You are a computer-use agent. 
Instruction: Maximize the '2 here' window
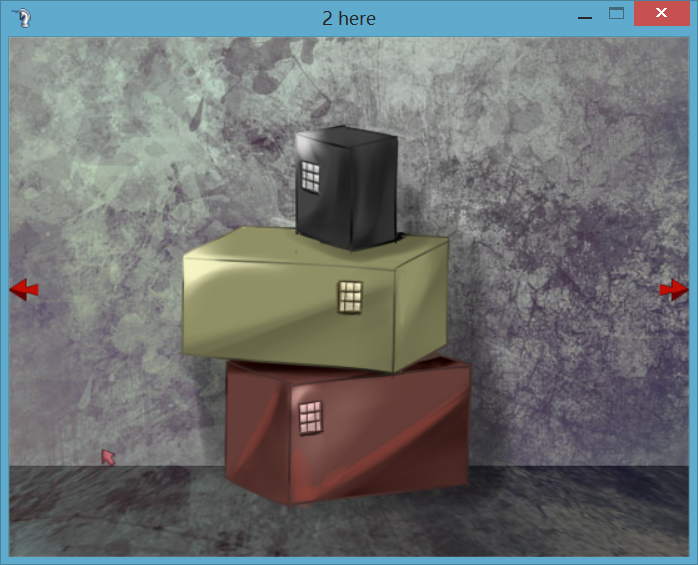tap(616, 13)
